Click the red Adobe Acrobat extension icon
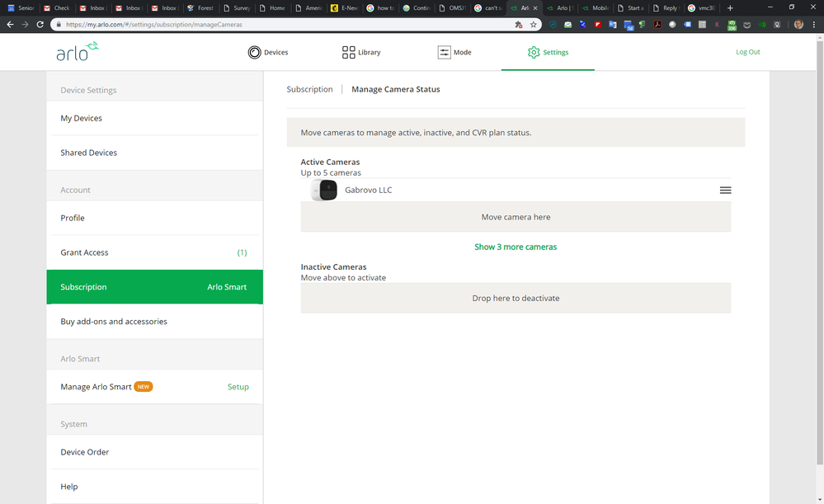824x504 pixels. tap(657, 24)
